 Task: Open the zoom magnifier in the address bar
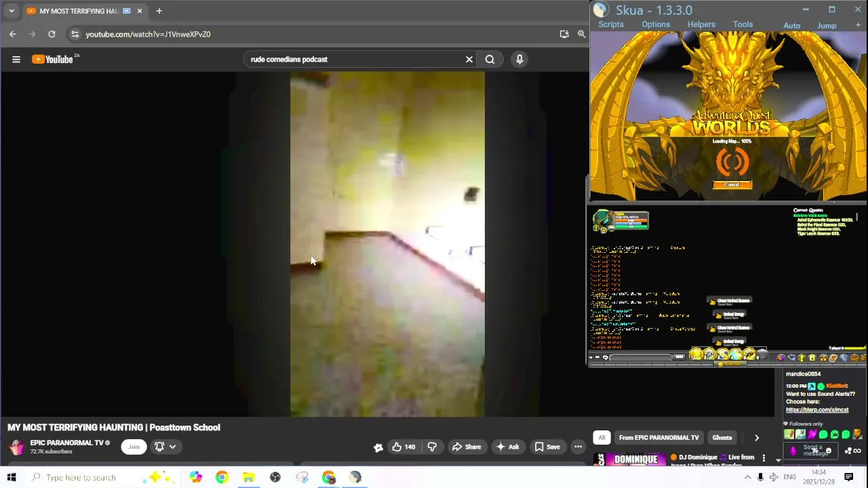[581, 34]
